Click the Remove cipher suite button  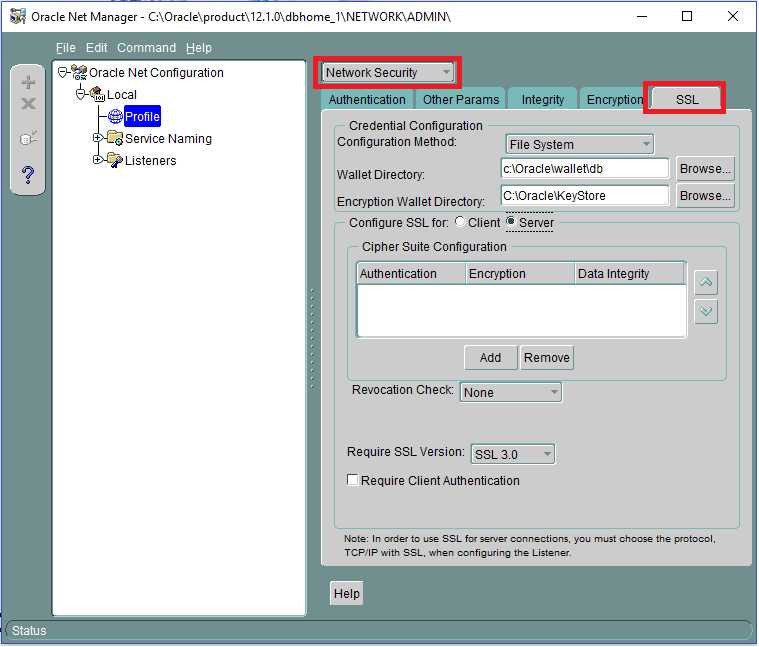click(546, 358)
